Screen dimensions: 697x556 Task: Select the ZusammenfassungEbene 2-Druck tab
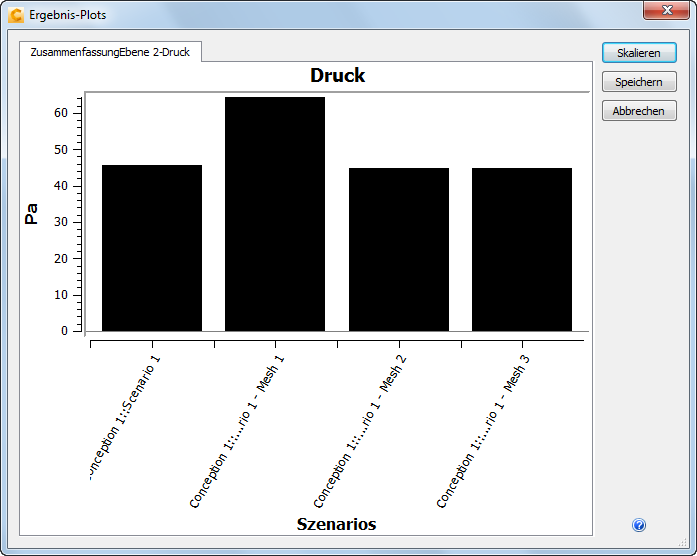[110, 52]
